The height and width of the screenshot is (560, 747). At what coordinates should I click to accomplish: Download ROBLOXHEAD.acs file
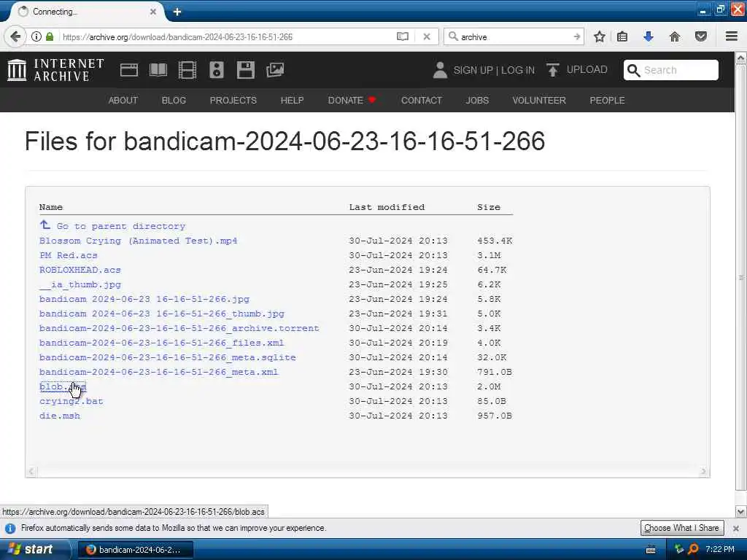point(80,270)
